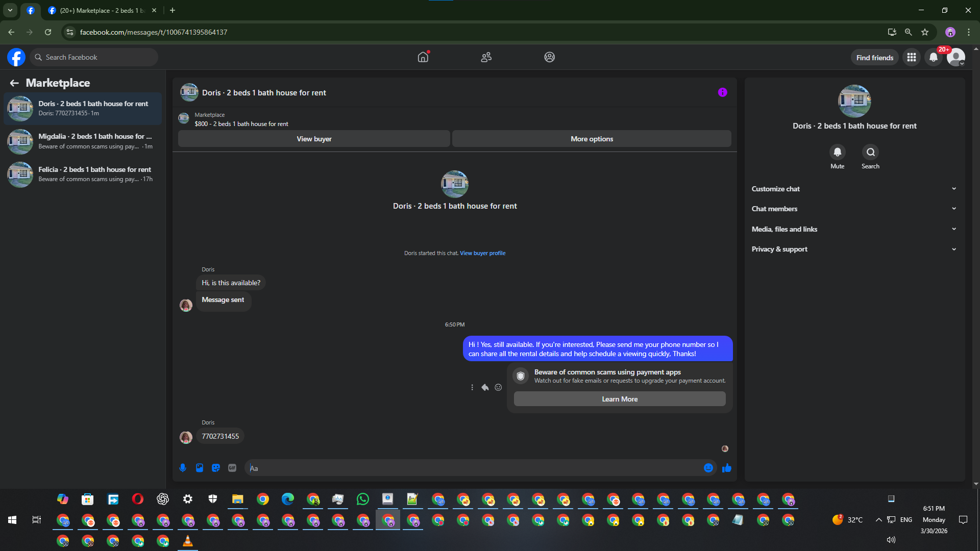Open the sticker picker icon
Screen dimensions: 980x551
[216, 468]
